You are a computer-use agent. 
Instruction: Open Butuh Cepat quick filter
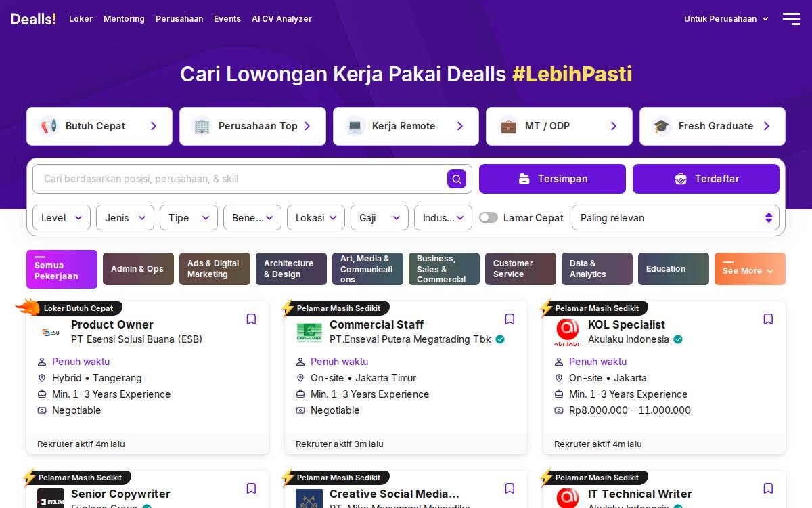pyautogui.click(x=99, y=126)
